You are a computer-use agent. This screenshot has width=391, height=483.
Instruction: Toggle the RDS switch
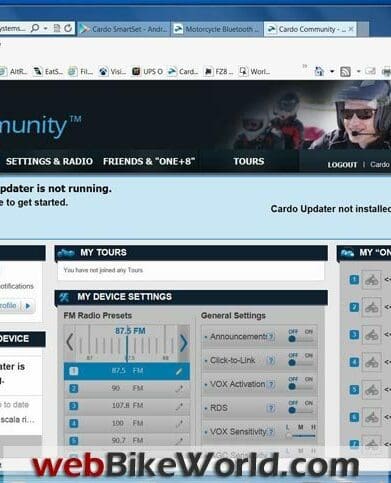point(300,410)
